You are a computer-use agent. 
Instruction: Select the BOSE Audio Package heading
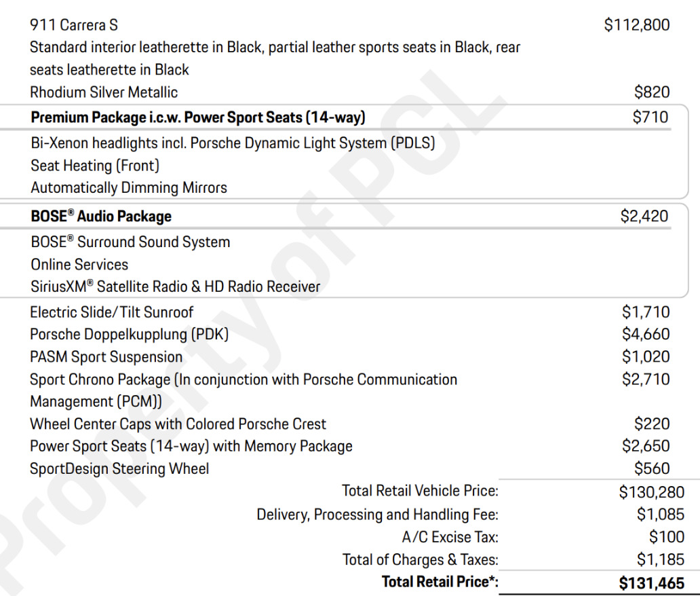pyautogui.click(x=101, y=217)
